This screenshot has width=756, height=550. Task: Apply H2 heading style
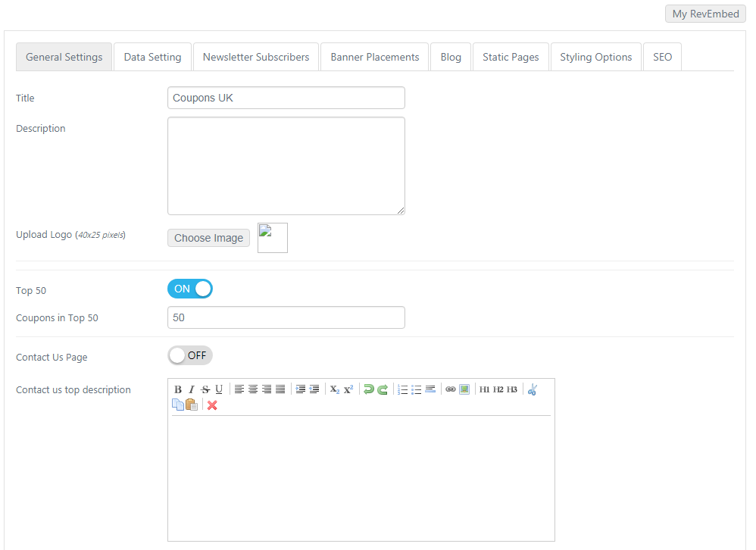[498, 389]
